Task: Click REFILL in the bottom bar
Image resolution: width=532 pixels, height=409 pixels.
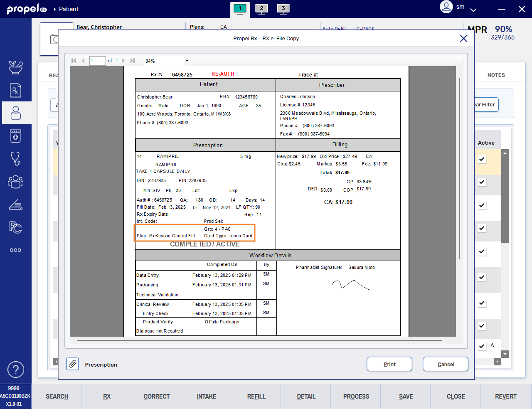Action: click(x=256, y=397)
